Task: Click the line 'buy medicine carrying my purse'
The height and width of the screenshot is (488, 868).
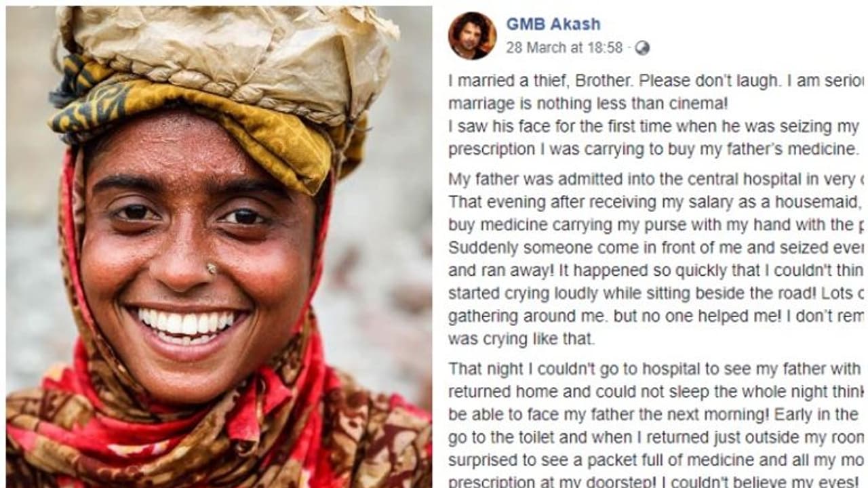Action: click(651, 225)
